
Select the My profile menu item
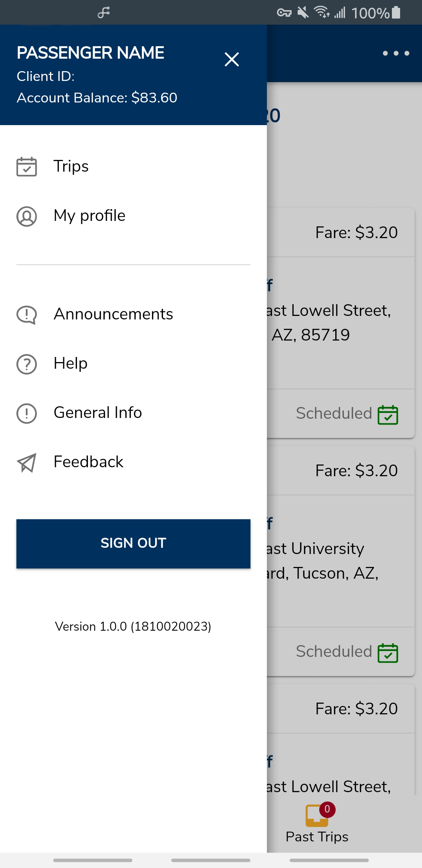tap(133, 216)
